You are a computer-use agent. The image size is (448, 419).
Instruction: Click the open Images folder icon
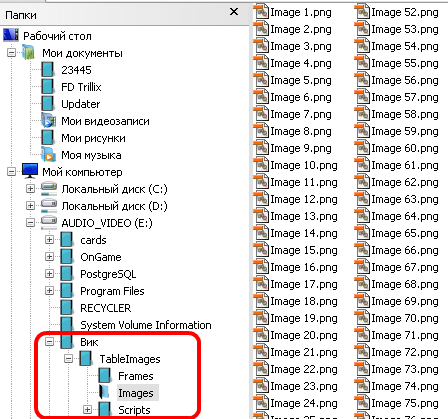tap(105, 392)
